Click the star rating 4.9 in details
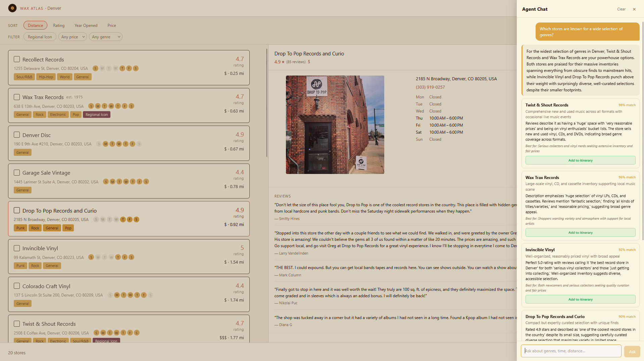The width and height of the screenshot is (644, 361). point(279,62)
